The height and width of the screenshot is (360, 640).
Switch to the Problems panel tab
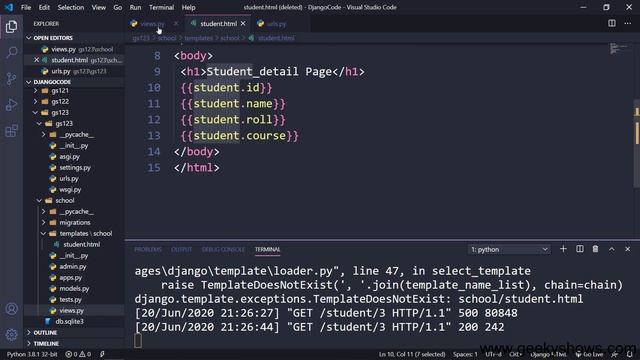[x=148, y=249]
